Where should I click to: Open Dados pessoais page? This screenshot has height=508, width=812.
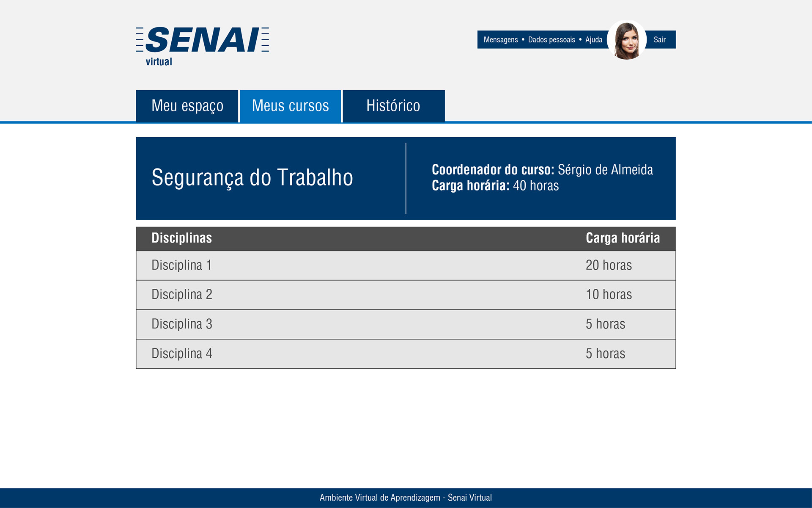[x=551, y=40]
